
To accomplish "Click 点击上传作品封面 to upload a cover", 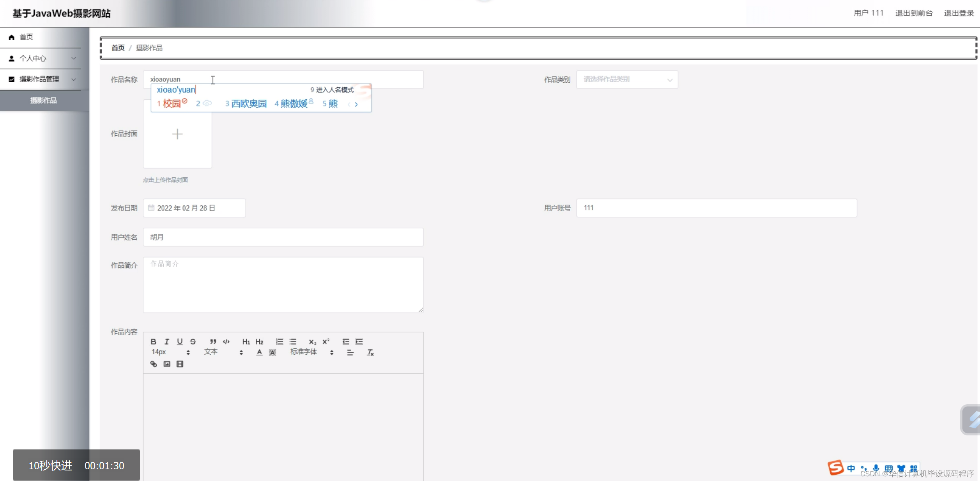I will pos(166,180).
